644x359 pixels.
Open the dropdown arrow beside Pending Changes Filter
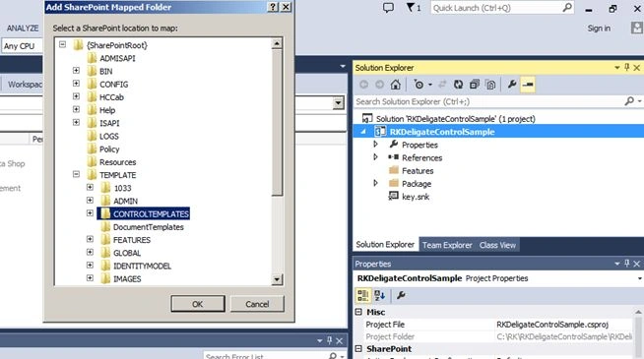pyautogui.click(x=430, y=85)
